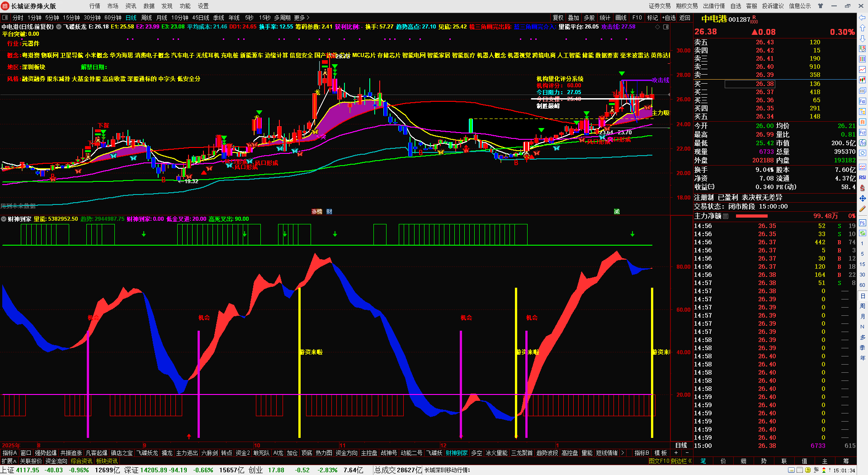Click the down arrow icon in right sidebar
This screenshot has width=868, height=475.
863,38
